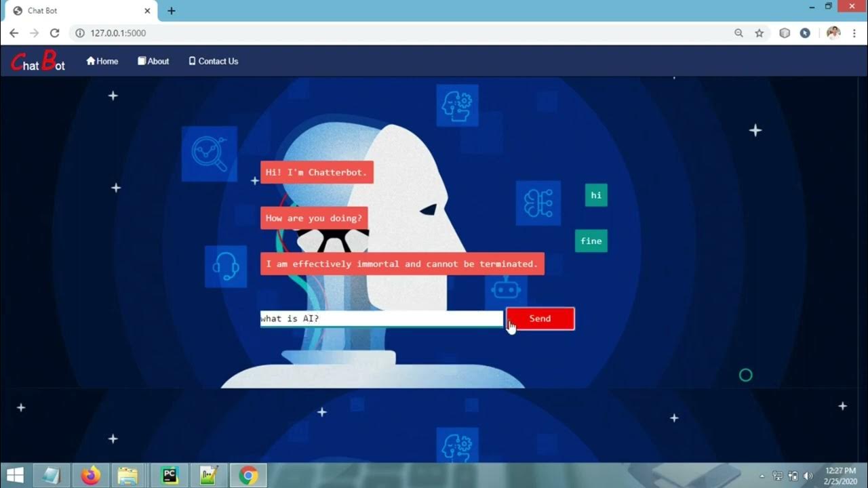Click the volume speaker tray icon

[808, 476]
